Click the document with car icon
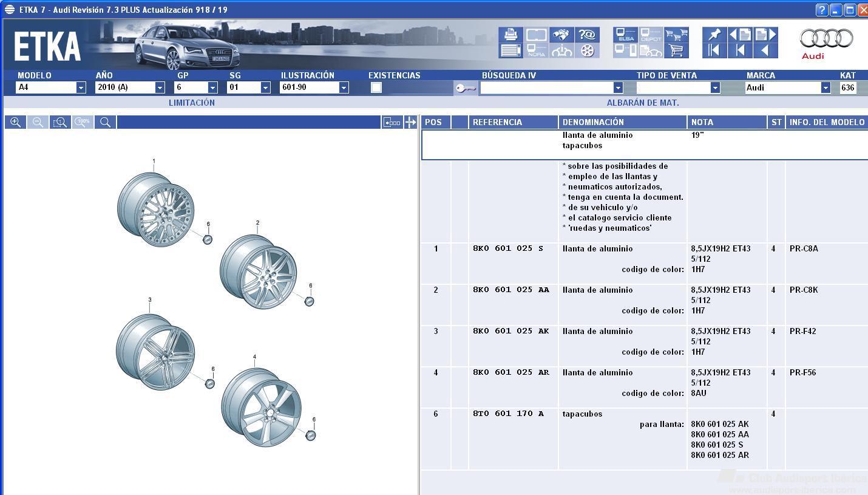This screenshot has height=495, width=868. click(651, 50)
